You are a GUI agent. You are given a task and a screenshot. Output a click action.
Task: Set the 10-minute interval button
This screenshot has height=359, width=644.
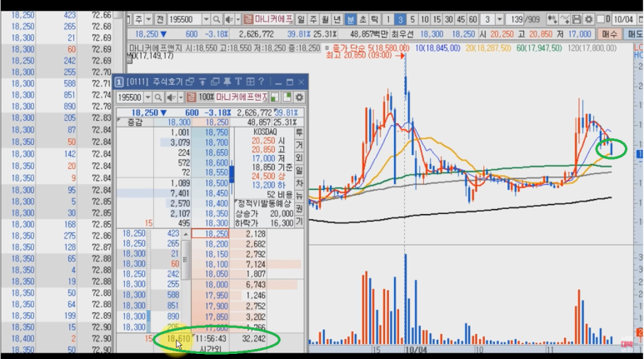click(425, 19)
